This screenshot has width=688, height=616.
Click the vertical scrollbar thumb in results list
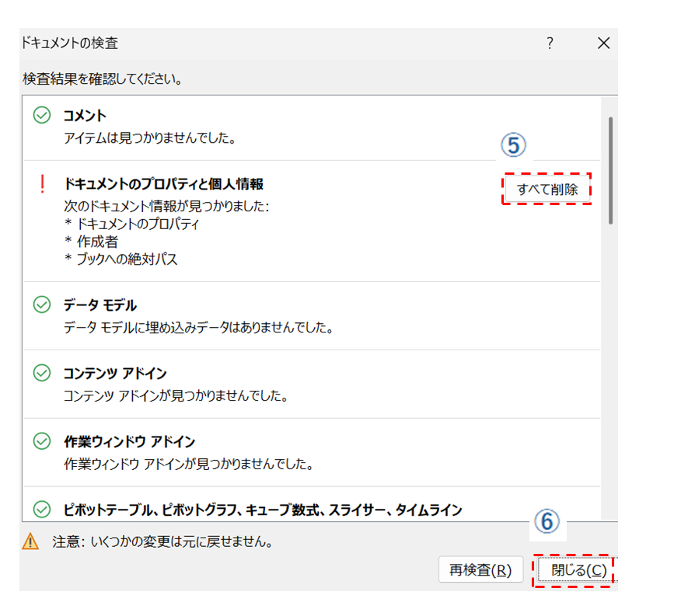tap(610, 171)
